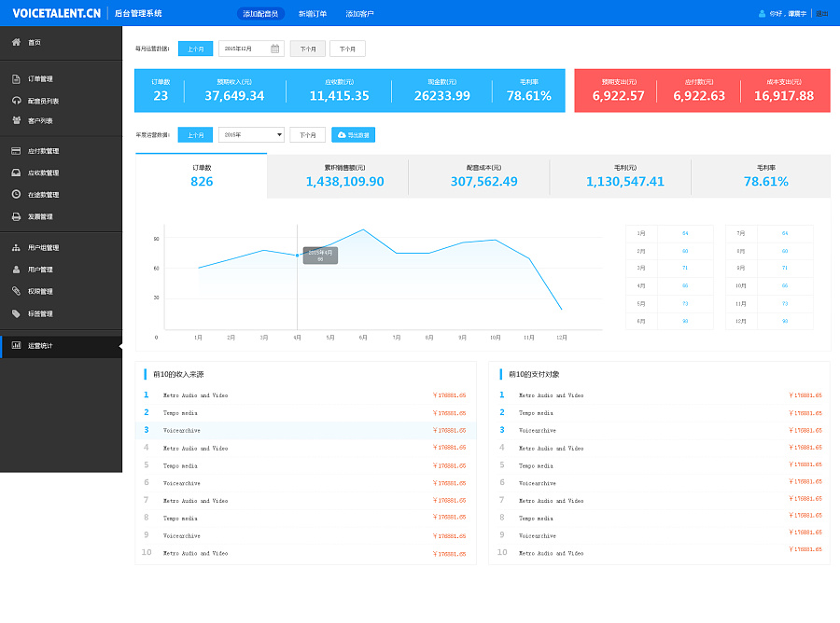The width and height of the screenshot is (840, 623).
Task: Open 添加配音员 in the top navigation
Action: (260, 14)
